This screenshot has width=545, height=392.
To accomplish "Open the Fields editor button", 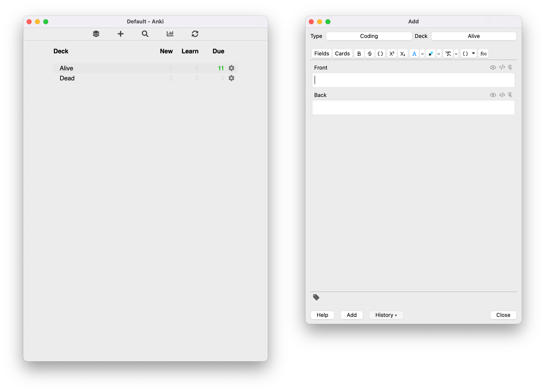I will coord(321,54).
